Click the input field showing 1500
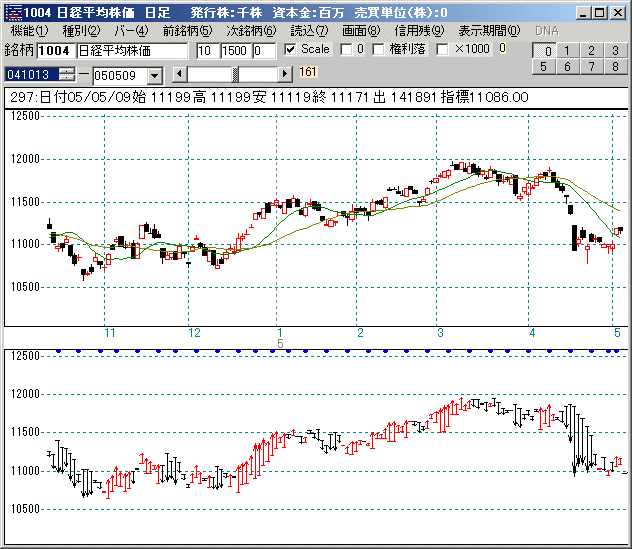Screen dimensions: 632x549 tap(235, 51)
